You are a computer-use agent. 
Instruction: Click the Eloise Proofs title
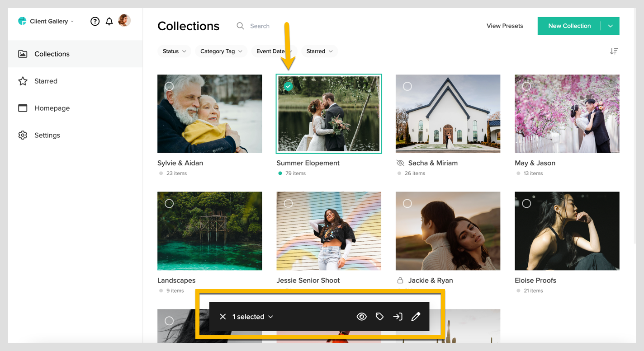tap(535, 281)
